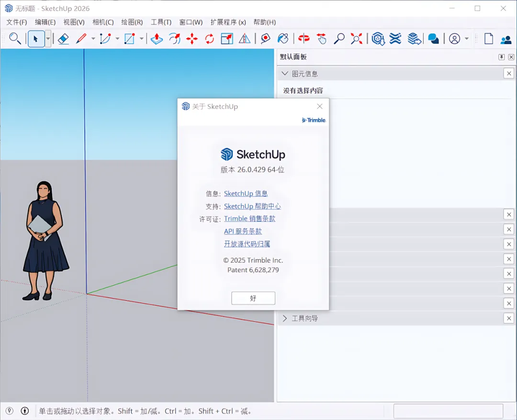This screenshot has width=517, height=420.
Task: Click the model info credits status icon
Action: (x=25, y=411)
